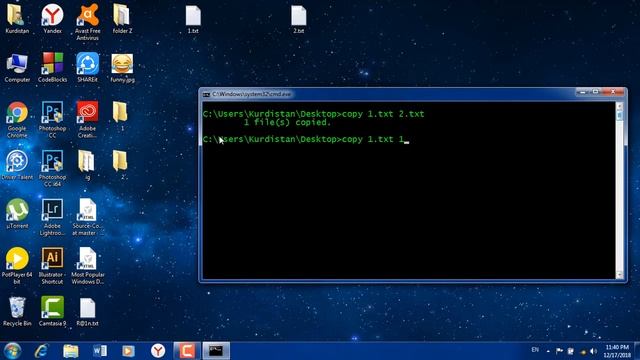The width and height of the screenshot is (640, 360).
Task: Open Avast Free Antivirus shortcut
Action: pyautogui.click(x=87, y=22)
